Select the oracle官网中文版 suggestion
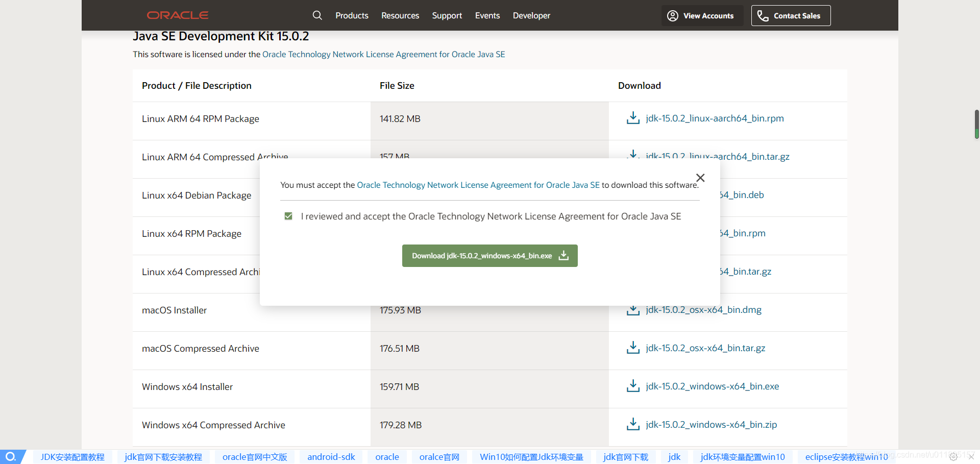This screenshot has height=464, width=980. click(255, 457)
